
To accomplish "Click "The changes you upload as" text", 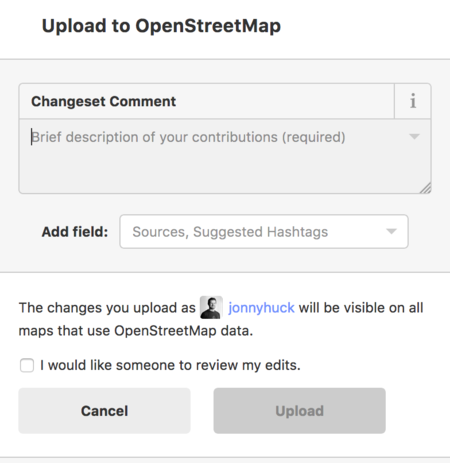I will coord(107,308).
